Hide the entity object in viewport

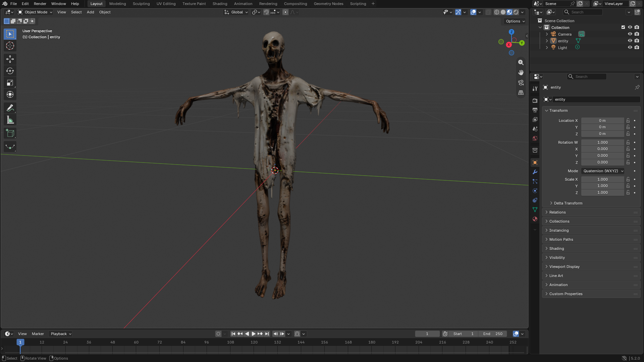click(630, 41)
